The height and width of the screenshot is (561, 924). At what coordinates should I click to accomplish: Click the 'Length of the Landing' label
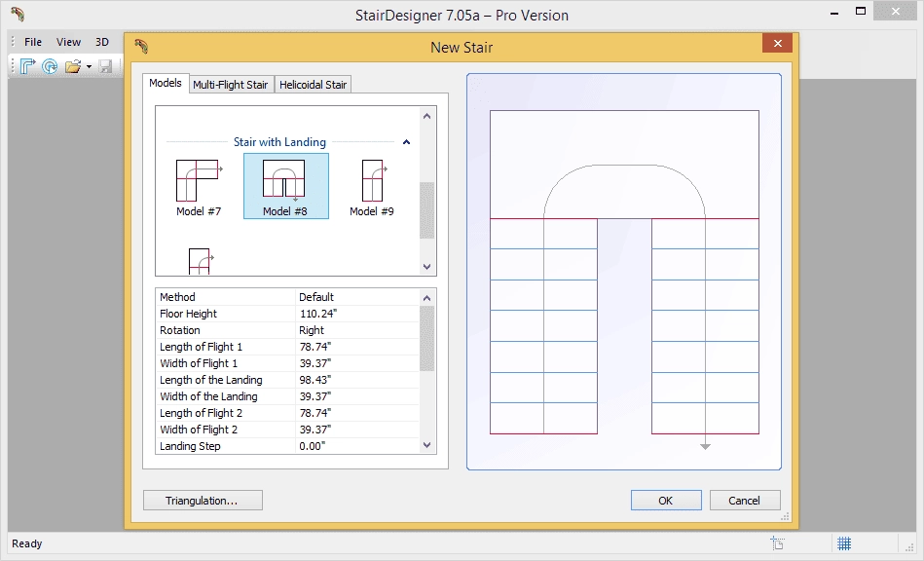pyautogui.click(x=211, y=380)
